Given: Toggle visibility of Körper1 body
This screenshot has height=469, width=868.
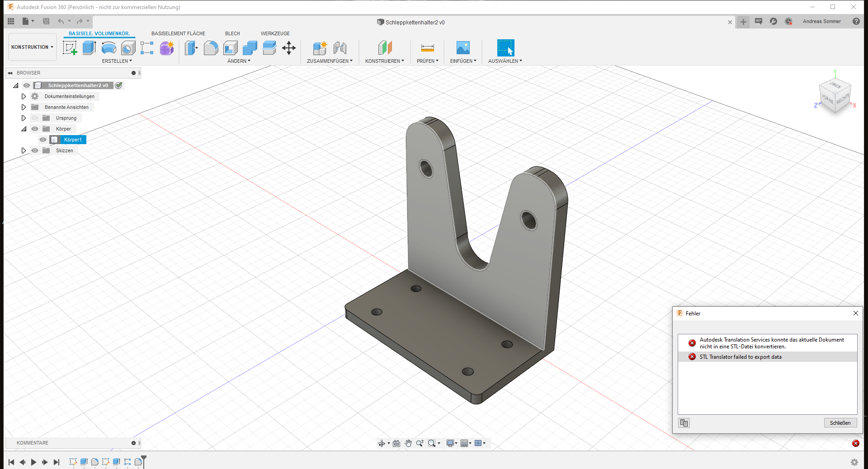Looking at the screenshot, I should pos(43,140).
